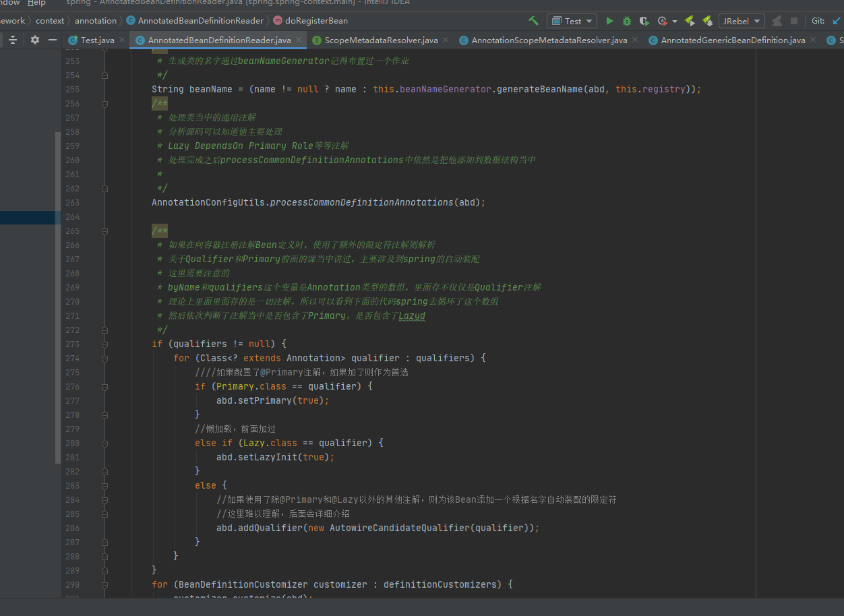The width and height of the screenshot is (844, 616).
Task: Switch to AnnotatedGenericBeanDefinition.java tab
Action: click(733, 40)
